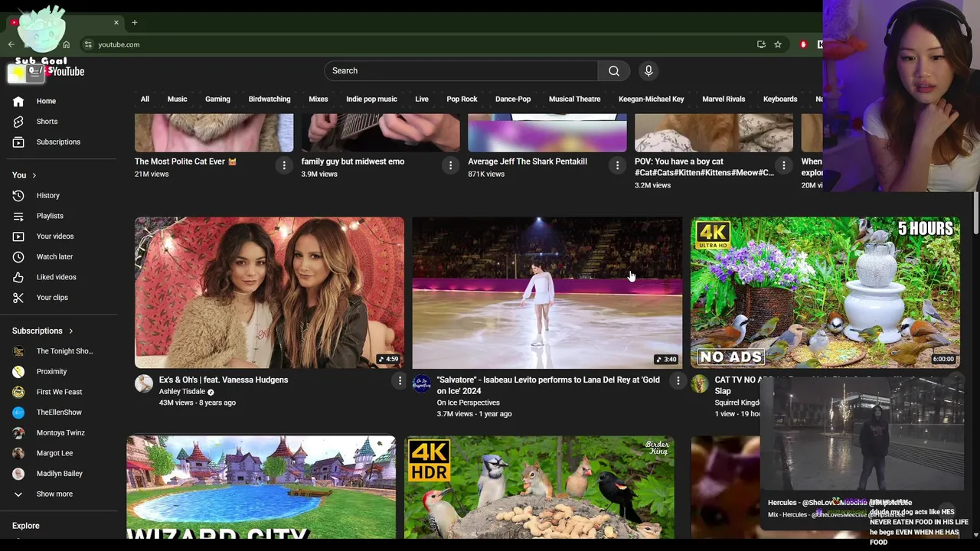
Task: Click the search magnifier button
Action: tap(614, 71)
